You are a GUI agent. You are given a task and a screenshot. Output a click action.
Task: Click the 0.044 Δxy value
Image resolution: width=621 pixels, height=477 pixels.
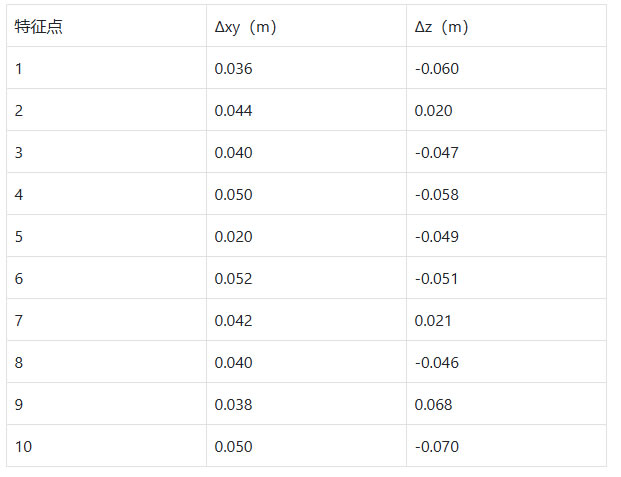234,111
